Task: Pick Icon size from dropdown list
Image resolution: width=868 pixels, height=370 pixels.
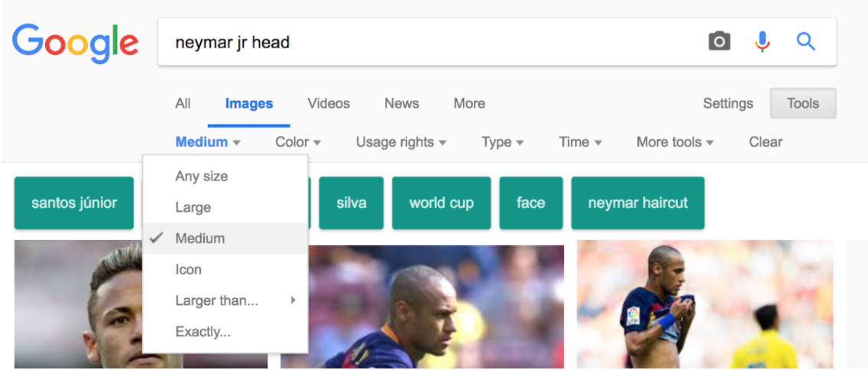Action: point(225,270)
